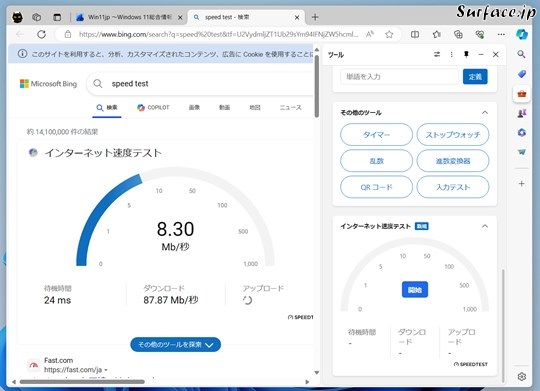This screenshot has width=540, height=391.
Task: Click the 定義 define button
Action: (475, 76)
